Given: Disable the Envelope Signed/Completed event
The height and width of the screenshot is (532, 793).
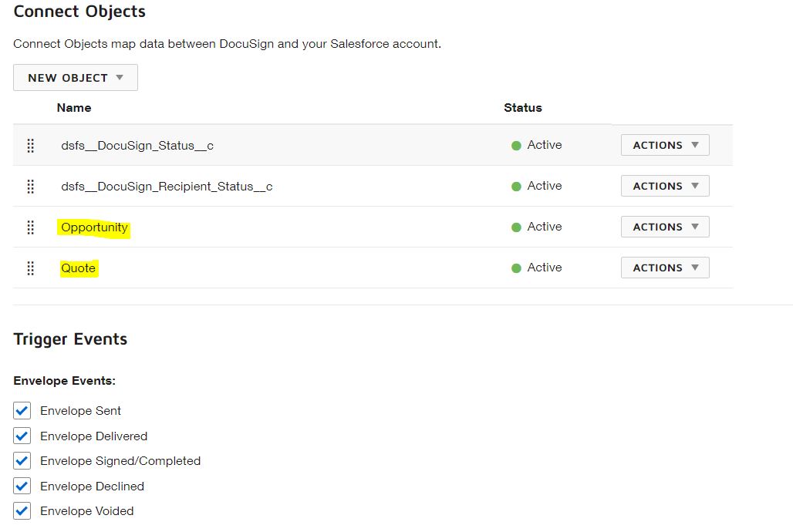Looking at the screenshot, I should point(22,461).
